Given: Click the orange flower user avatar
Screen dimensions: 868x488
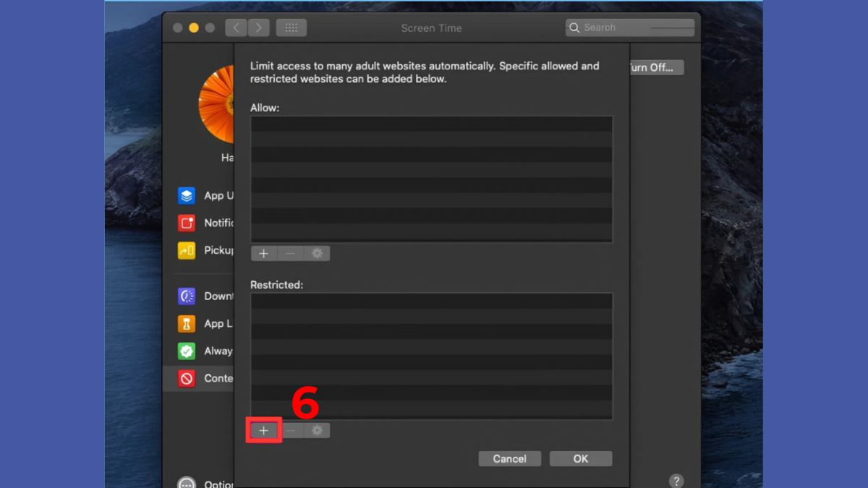Looking at the screenshot, I should pos(216,104).
